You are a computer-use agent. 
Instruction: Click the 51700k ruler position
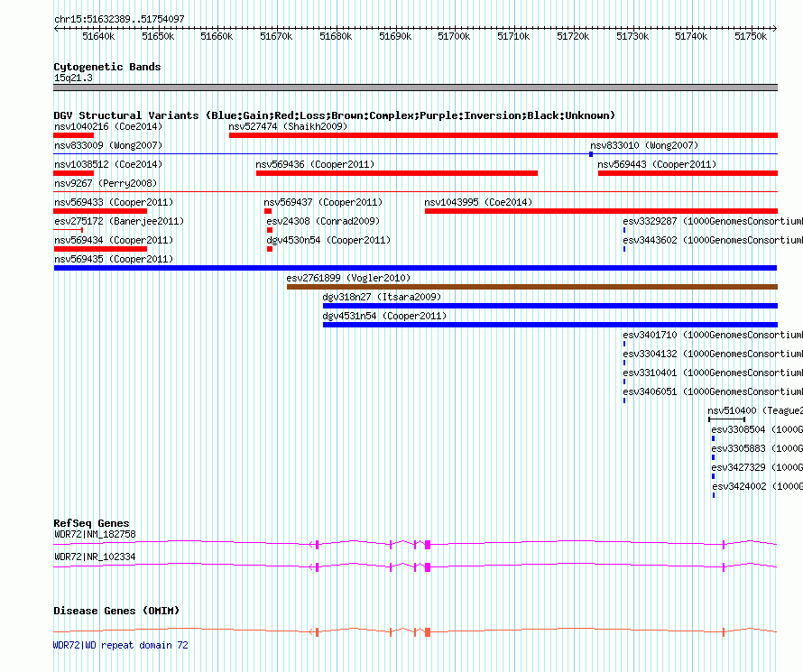coord(454,36)
